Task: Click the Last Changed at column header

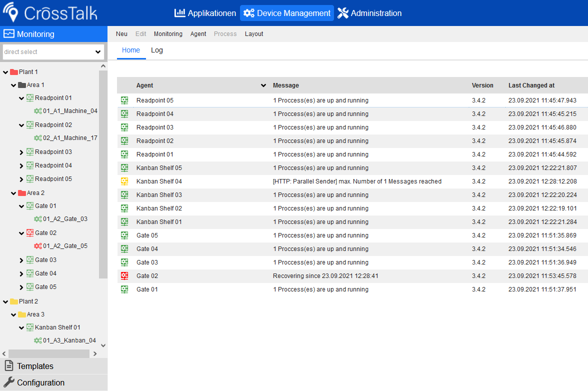Action: click(x=531, y=85)
